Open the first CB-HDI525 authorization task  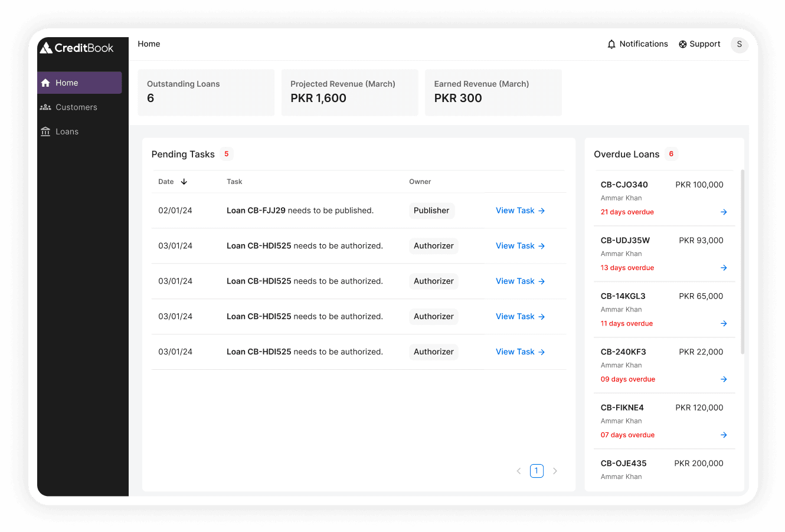[x=520, y=246]
